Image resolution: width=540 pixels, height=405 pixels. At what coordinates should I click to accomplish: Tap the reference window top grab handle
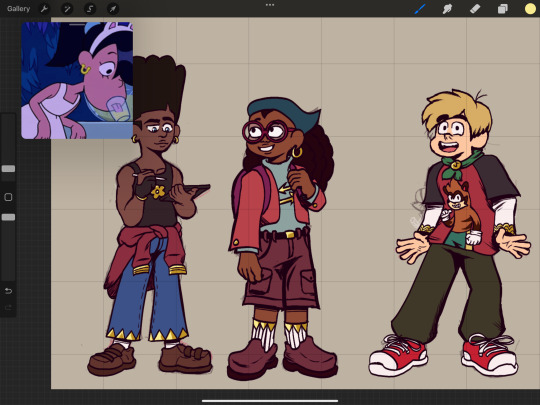pos(77,24)
